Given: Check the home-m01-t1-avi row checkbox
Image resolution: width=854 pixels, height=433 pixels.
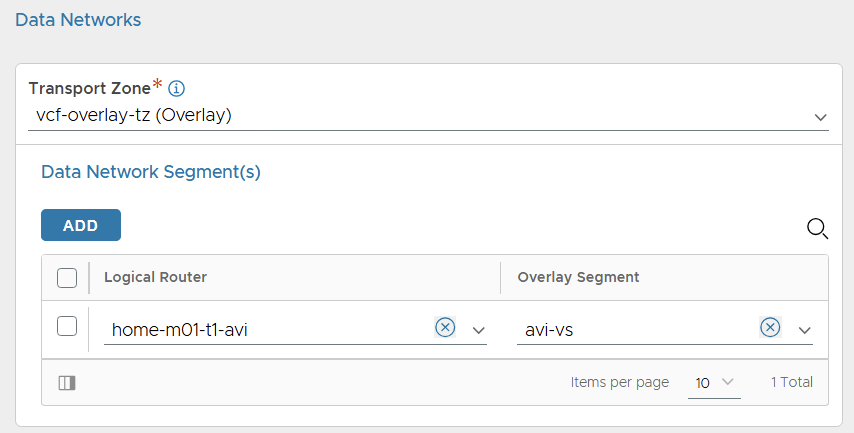Looking at the screenshot, I should click(x=67, y=326).
